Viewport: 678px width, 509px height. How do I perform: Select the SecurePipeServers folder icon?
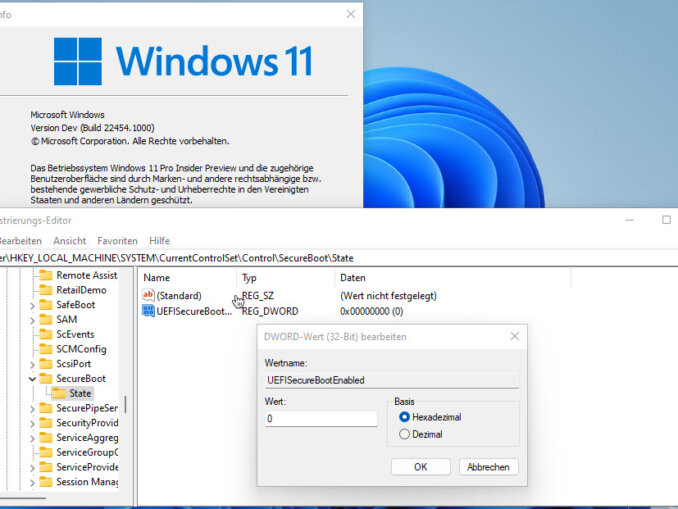coord(46,408)
